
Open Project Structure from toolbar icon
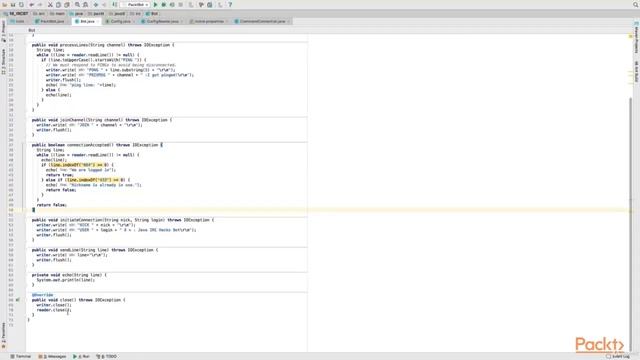point(209,4)
